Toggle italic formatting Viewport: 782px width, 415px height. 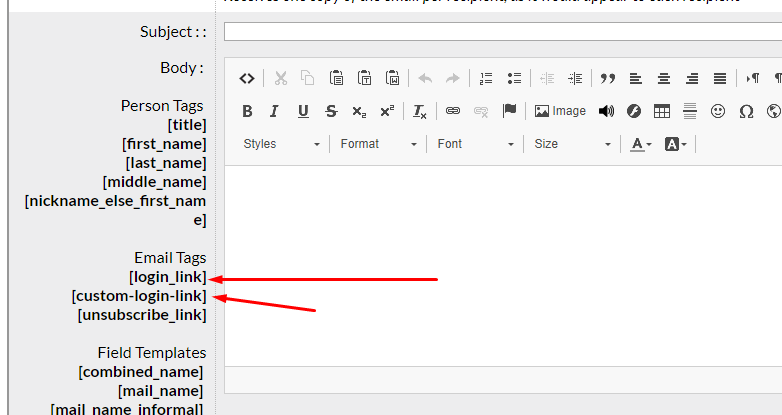click(x=275, y=111)
